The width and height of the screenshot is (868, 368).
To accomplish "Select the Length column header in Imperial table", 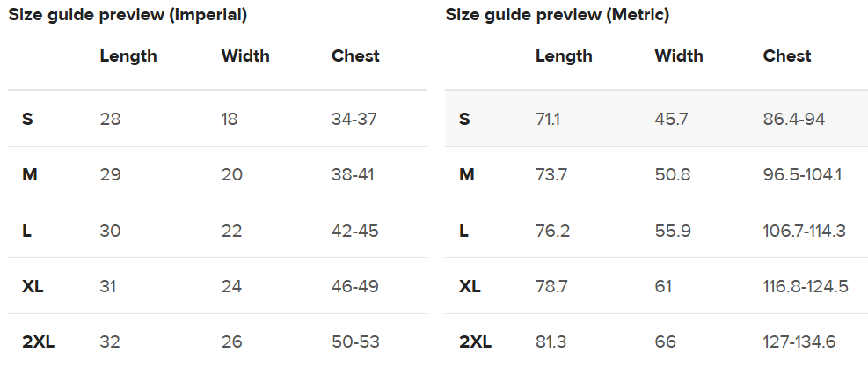I will tap(128, 56).
